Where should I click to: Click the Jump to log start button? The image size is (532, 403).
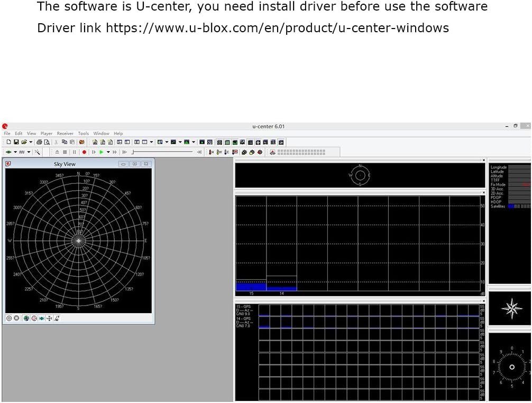(124, 152)
